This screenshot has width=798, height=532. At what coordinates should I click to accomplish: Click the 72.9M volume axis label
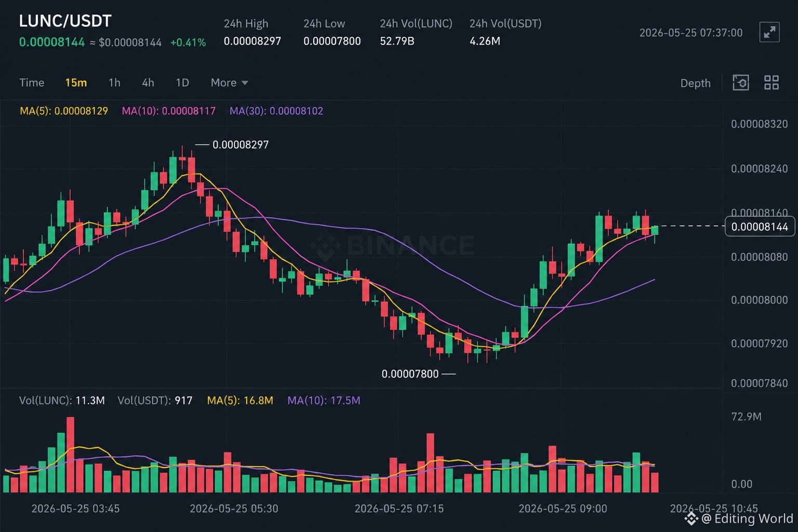pyautogui.click(x=746, y=417)
